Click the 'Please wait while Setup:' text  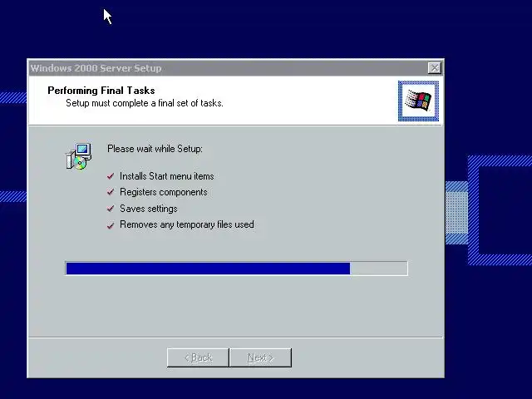[155, 149]
